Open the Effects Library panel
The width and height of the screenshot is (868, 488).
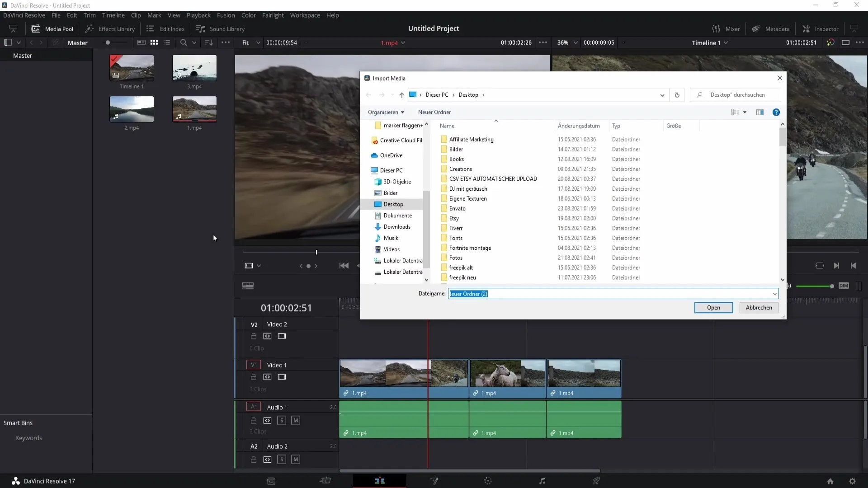pyautogui.click(x=110, y=29)
